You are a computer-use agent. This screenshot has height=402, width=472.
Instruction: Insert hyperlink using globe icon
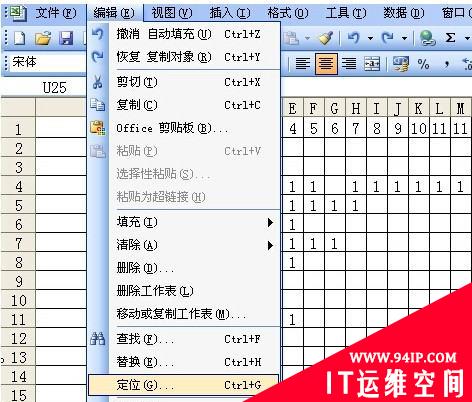pyautogui.click(x=427, y=38)
